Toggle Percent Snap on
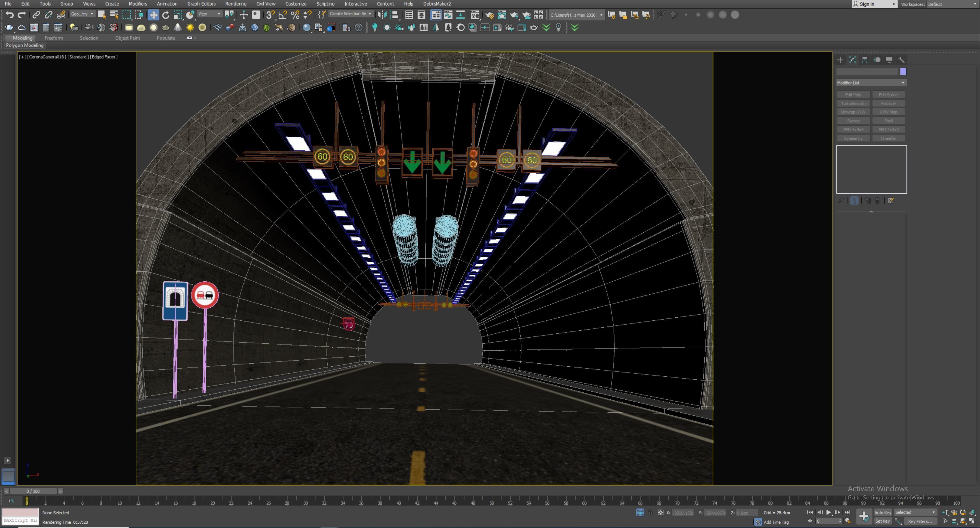Screen dimensions: 980x528 295,15
